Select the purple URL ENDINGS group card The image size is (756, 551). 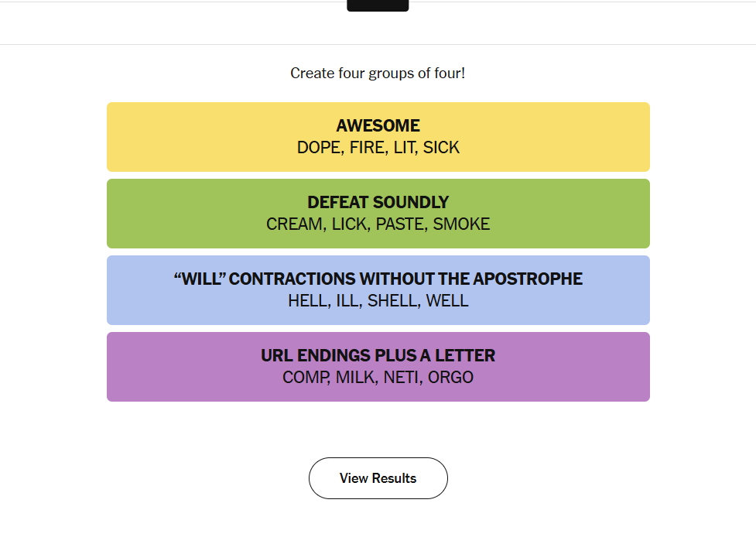pyautogui.click(x=378, y=367)
